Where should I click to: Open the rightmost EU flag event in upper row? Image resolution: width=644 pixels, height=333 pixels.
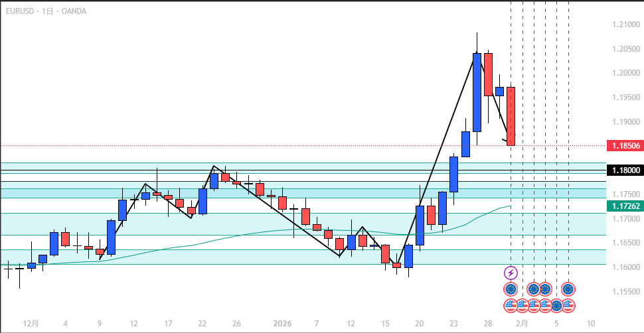(x=568, y=289)
